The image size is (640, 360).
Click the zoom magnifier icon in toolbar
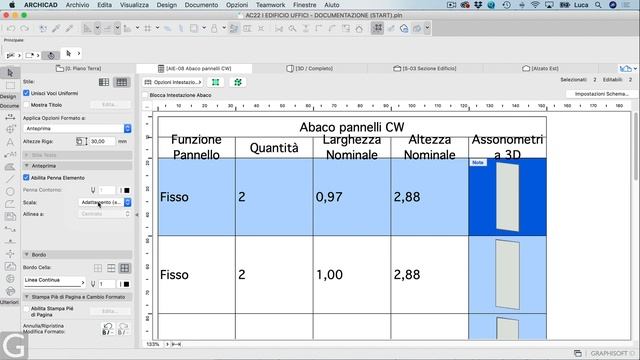tap(292, 28)
